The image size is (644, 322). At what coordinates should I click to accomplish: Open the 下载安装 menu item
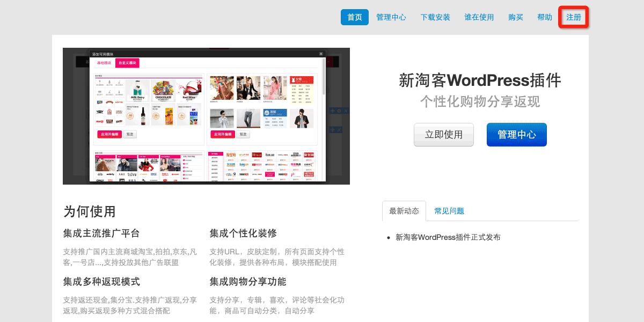click(x=435, y=17)
